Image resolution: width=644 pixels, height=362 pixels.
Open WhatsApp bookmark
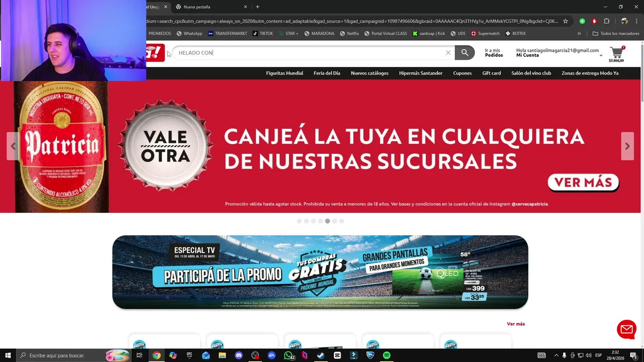[189, 34]
